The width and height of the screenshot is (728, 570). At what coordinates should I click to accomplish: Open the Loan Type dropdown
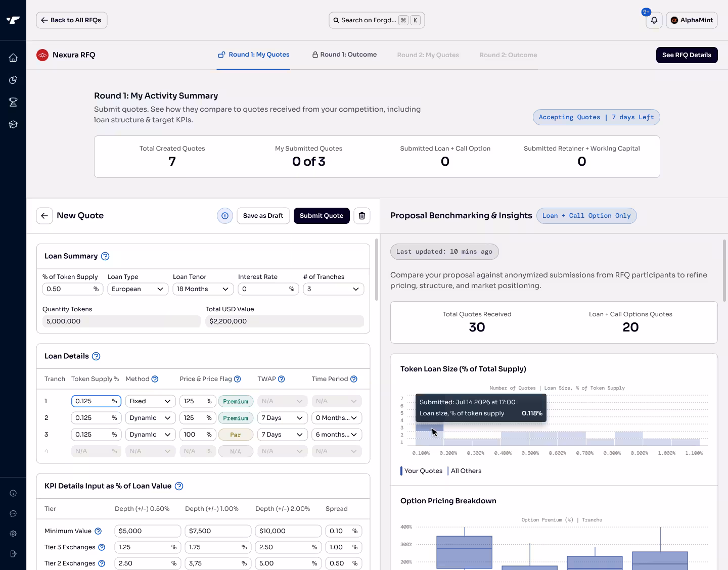click(138, 289)
